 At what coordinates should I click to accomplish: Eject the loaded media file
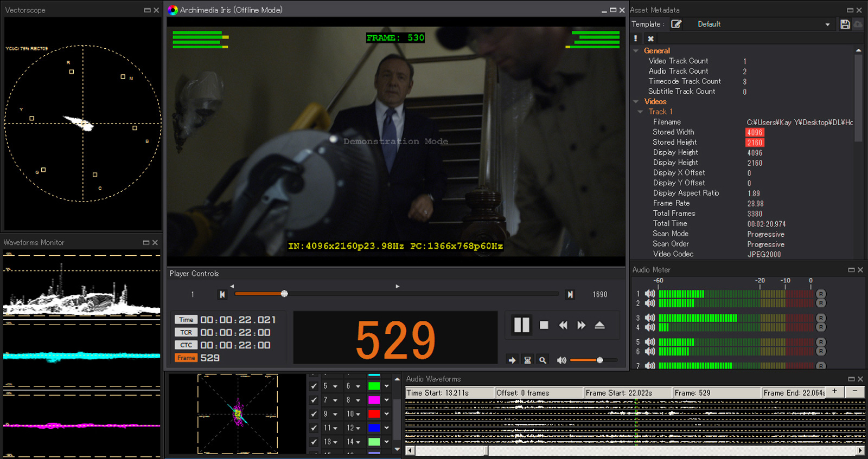coord(599,325)
